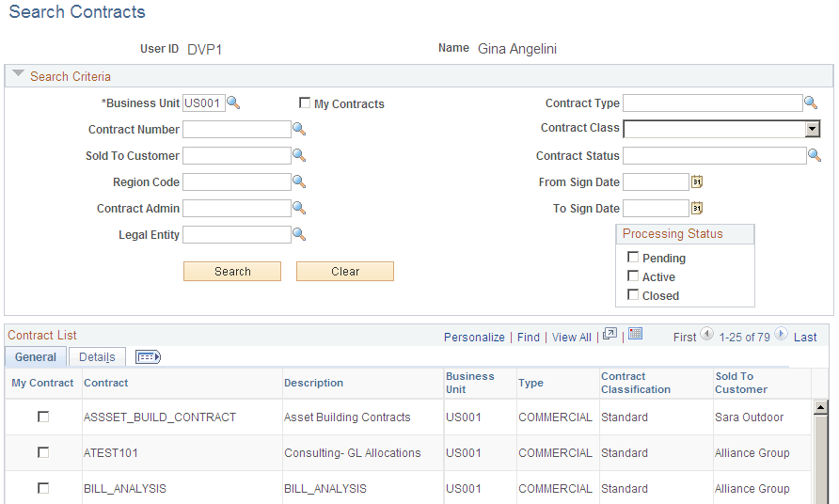Sort by Business Unit column header
The height and width of the screenshot is (504, 839).
point(469,383)
